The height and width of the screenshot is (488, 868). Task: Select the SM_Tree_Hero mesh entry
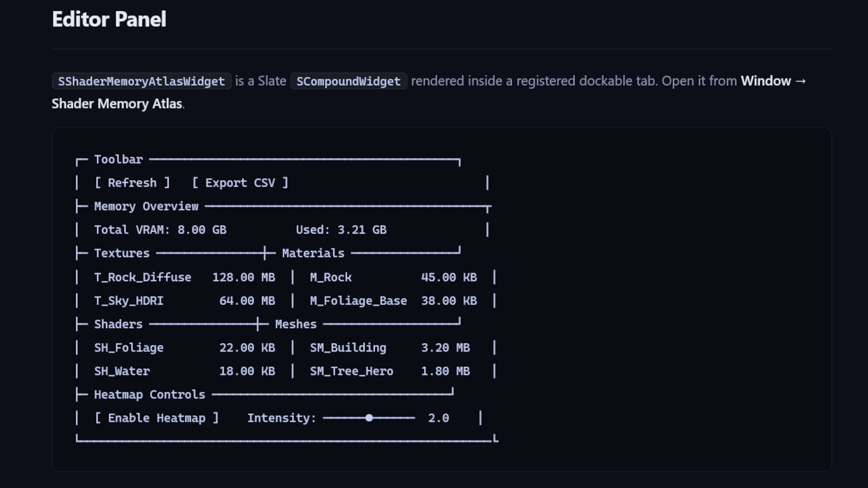click(390, 371)
